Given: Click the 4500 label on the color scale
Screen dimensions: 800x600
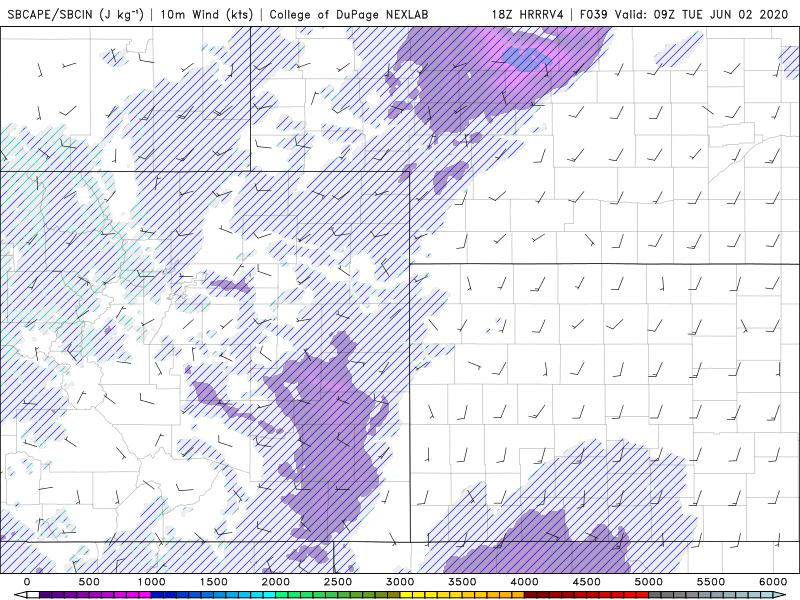Looking at the screenshot, I should point(587,582).
